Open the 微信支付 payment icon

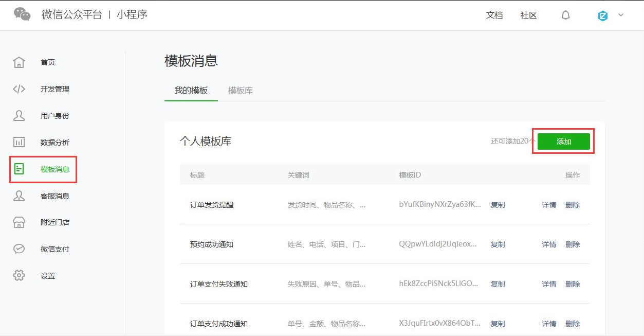click(19, 249)
